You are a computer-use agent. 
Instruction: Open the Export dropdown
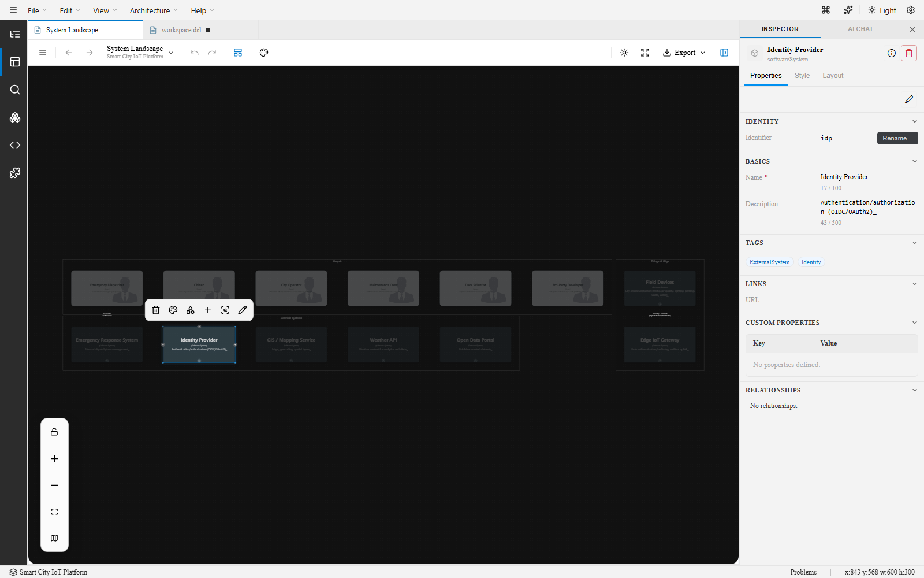(684, 53)
